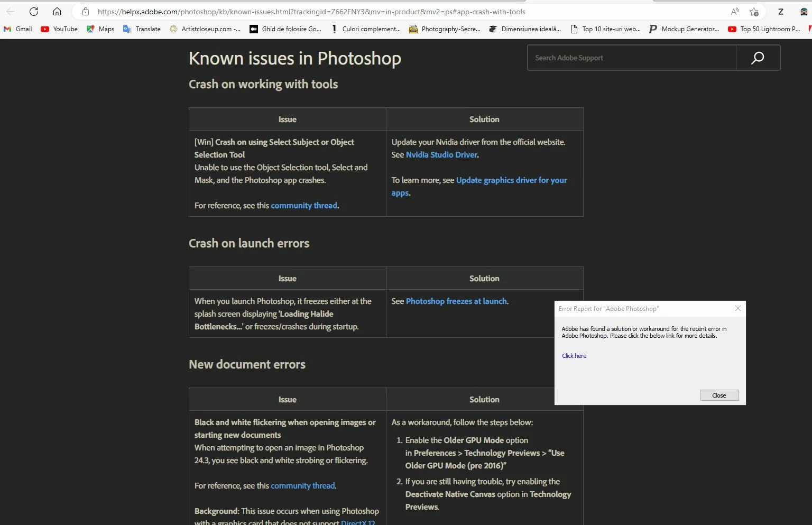The height and width of the screenshot is (525, 812).
Task: Open Photoshop freezes at launch link
Action: pyautogui.click(x=456, y=301)
